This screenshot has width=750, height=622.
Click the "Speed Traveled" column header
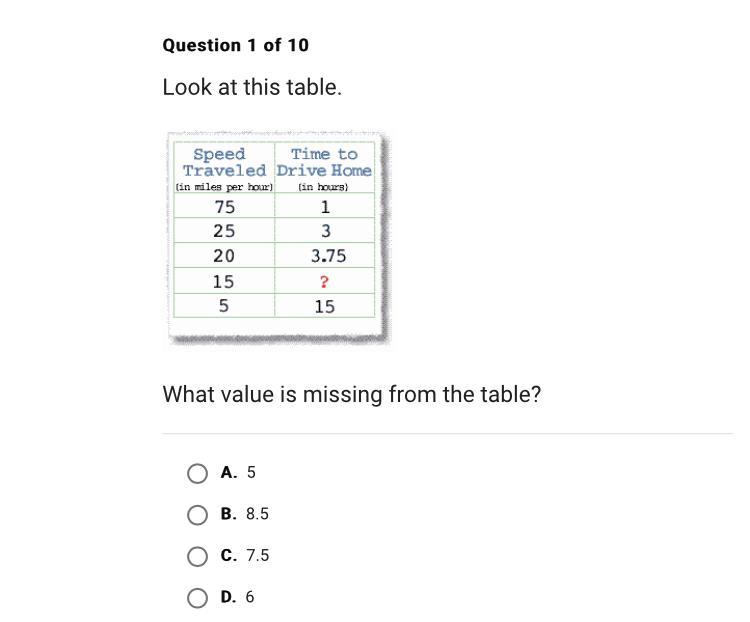click(224, 162)
